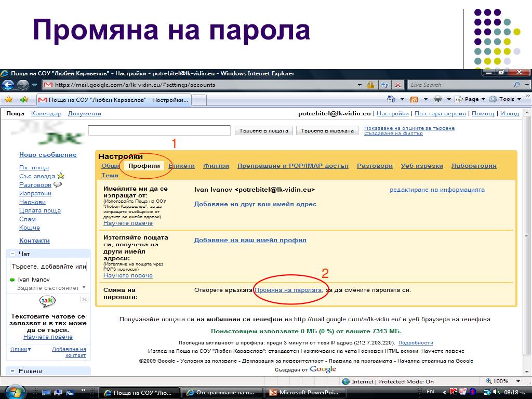Switch to По-стара версия
Image resolution: width=532 pixels, height=399 pixels.
(x=440, y=113)
